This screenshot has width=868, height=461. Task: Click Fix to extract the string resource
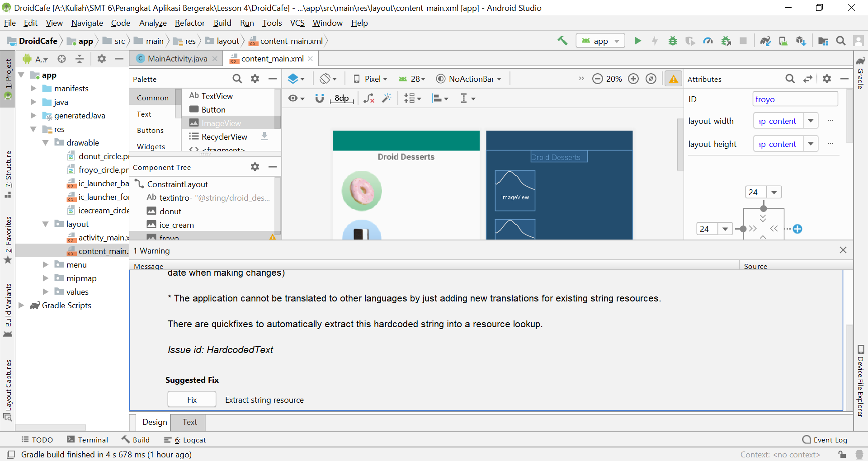pos(191,399)
